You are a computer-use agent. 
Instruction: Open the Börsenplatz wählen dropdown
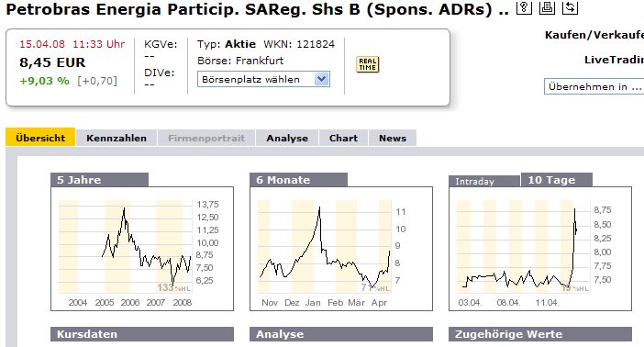(x=263, y=79)
